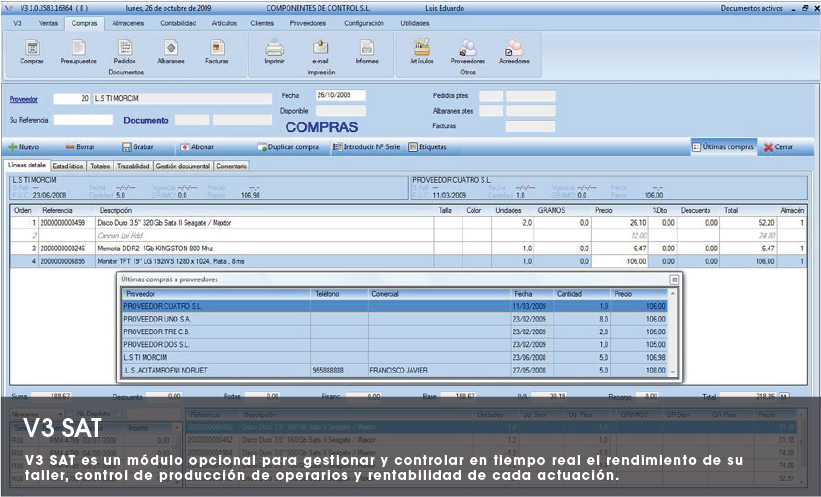Select the Albaranes icon
821x497 pixels.
(x=171, y=48)
